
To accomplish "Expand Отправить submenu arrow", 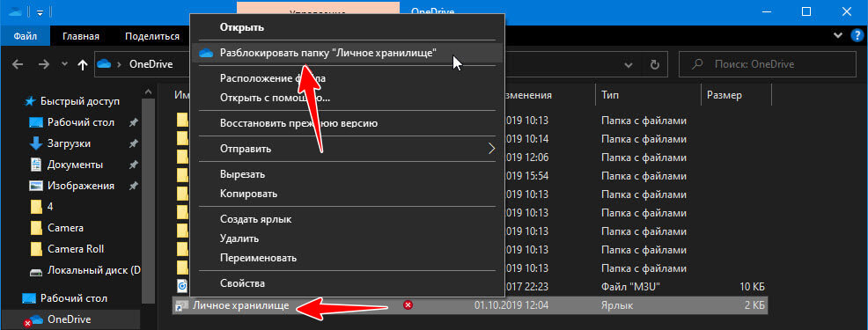I will click(x=490, y=149).
